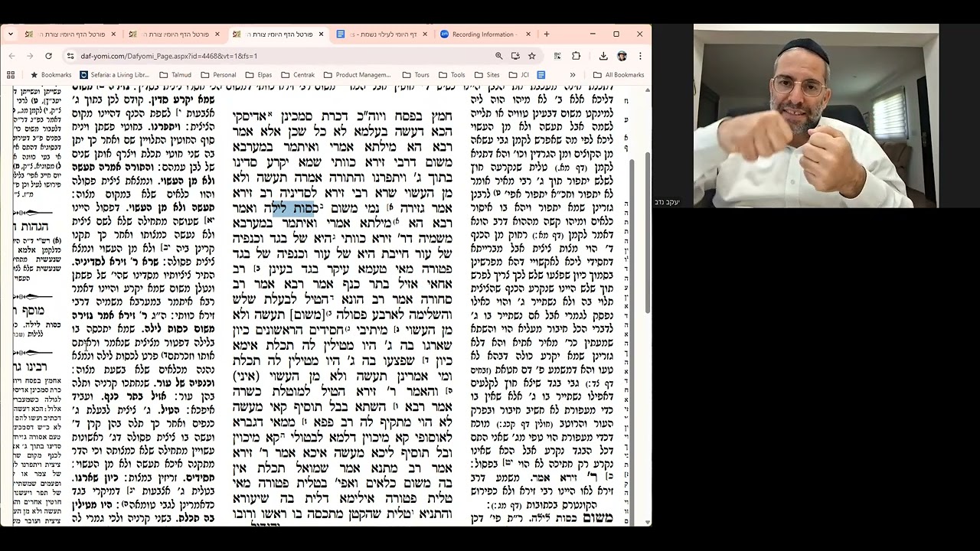Click the install app icon in address bar
980x551 pixels.
point(515,56)
